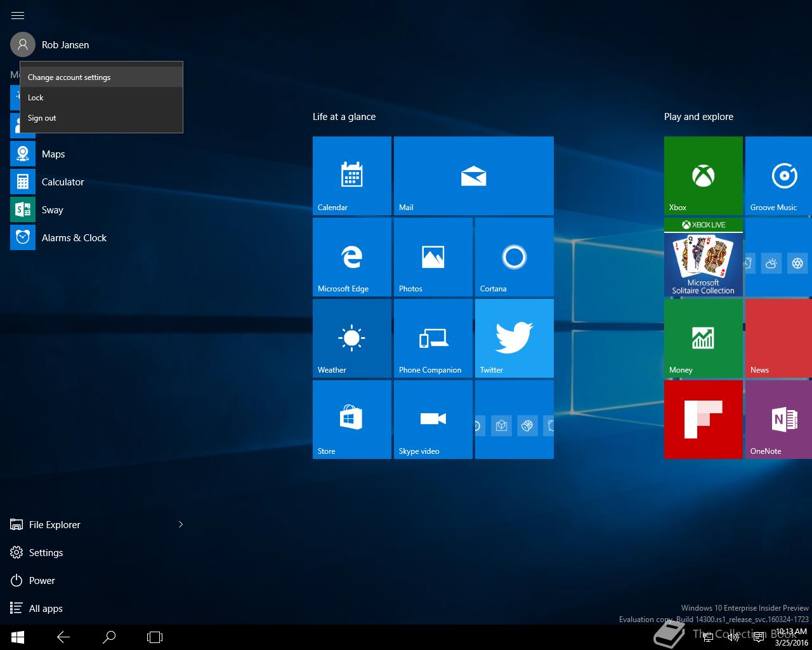The image size is (812, 650).
Task: Expand the File Explorer jump list arrow
Action: [181, 524]
